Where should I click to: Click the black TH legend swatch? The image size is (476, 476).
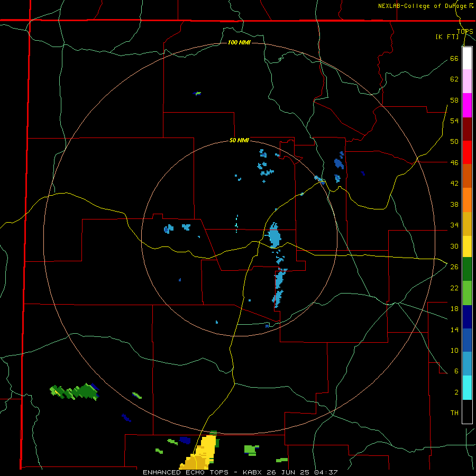point(467,411)
